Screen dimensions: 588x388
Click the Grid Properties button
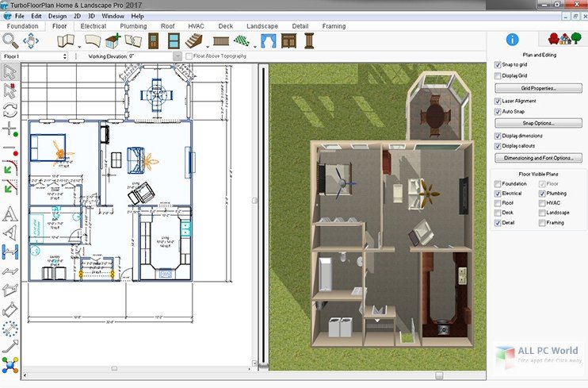[539, 88]
